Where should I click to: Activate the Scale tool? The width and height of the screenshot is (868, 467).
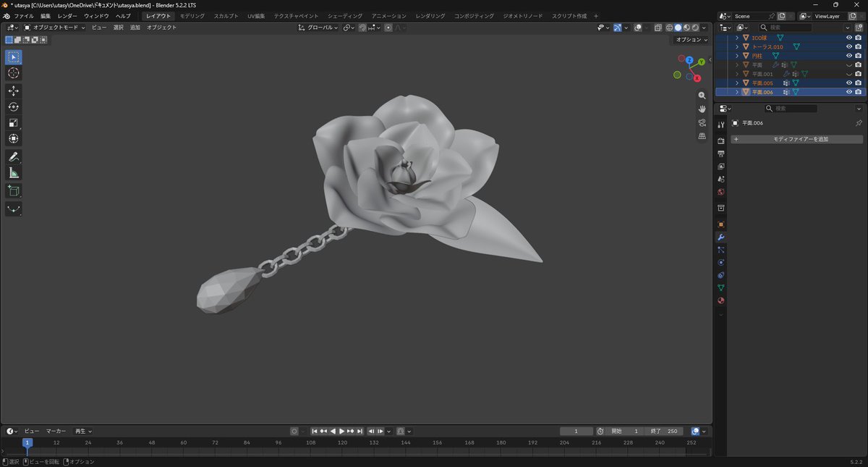click(x=14, y=123)
